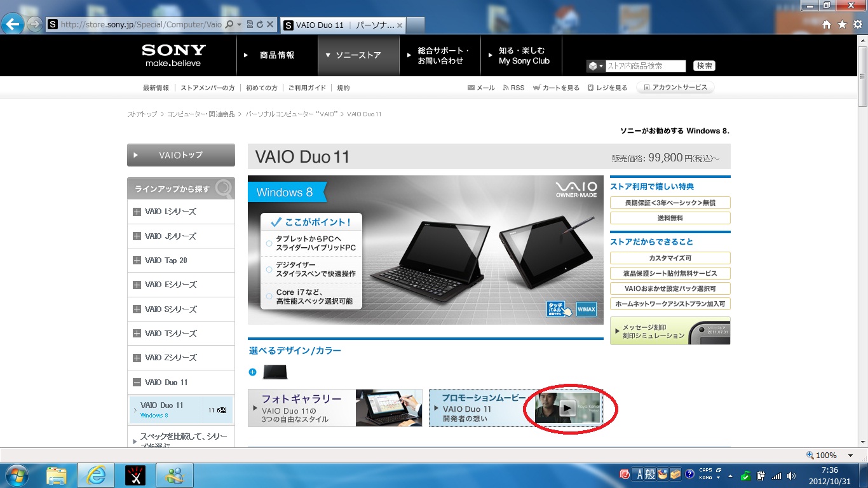The image size is (868, 488).
Task: Show hidden tray icons arrow
Action: [731, 475]
